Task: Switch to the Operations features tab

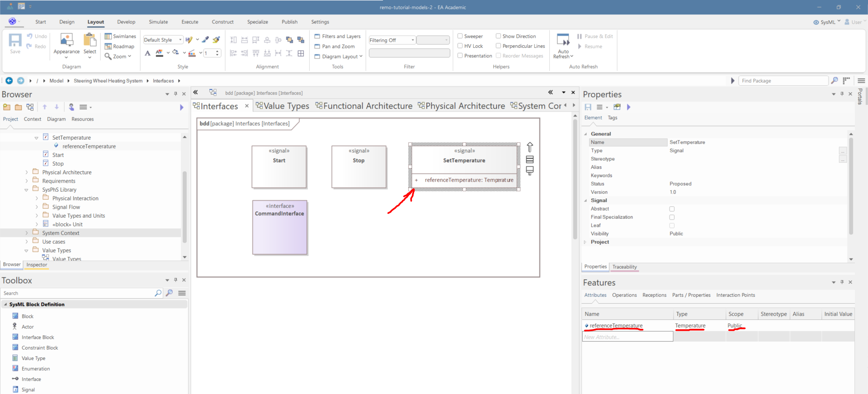Action: click(x=624, y=295)
